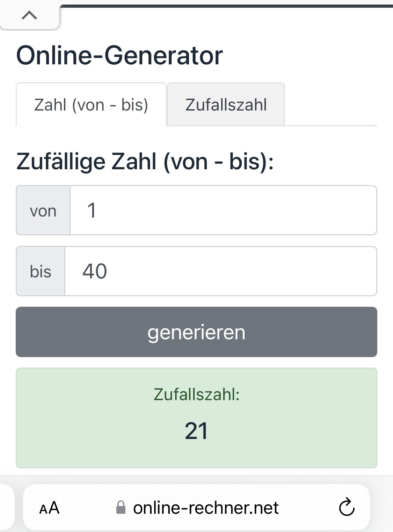Select the generated number 21
Viewport: 393px width, 532px height.
tap(196, 431)
